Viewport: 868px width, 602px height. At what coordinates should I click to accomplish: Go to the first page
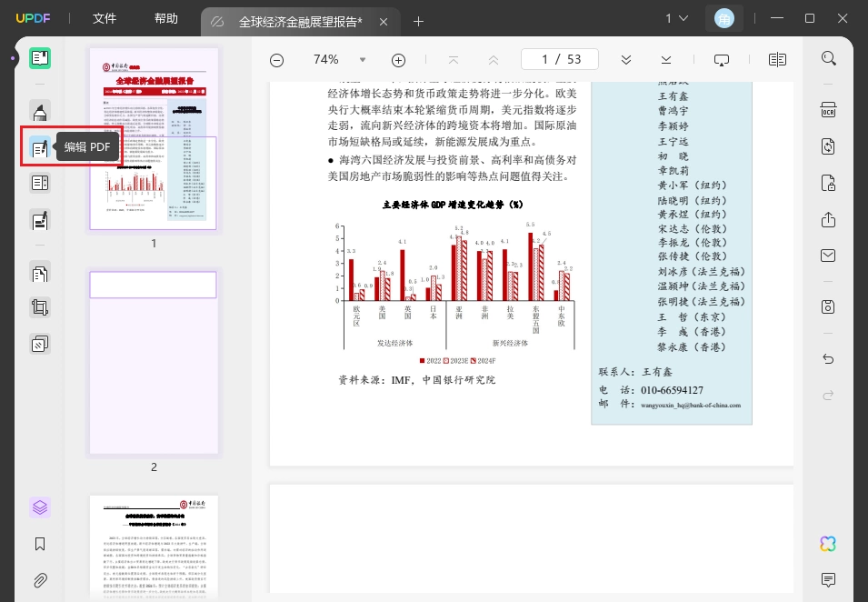coord(454,60)
